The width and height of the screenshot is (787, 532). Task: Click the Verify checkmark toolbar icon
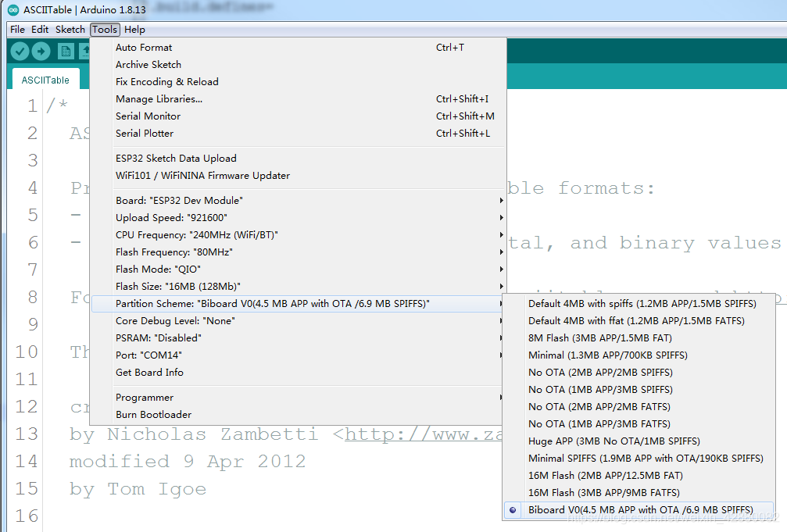(x=20, y=51)
